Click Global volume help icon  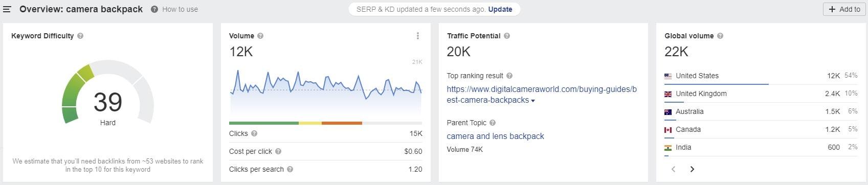[x=720, y=36]
